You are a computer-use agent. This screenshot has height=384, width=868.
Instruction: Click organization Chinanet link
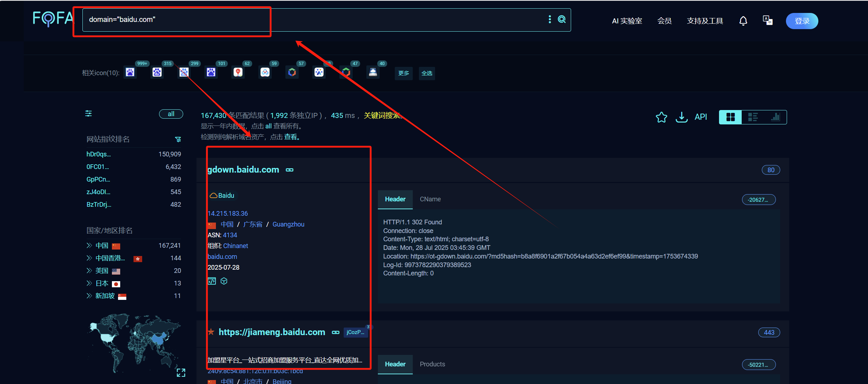(236, 246)
